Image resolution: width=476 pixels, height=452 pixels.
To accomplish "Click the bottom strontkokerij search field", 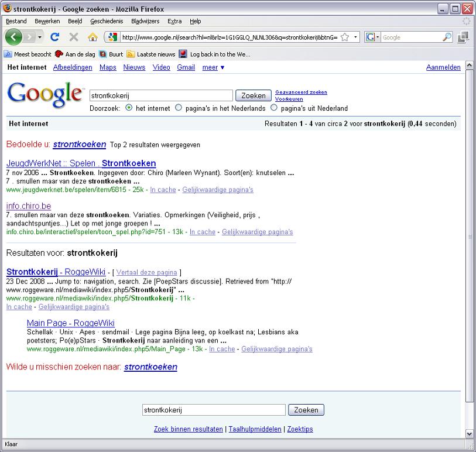I will point(213,410).
